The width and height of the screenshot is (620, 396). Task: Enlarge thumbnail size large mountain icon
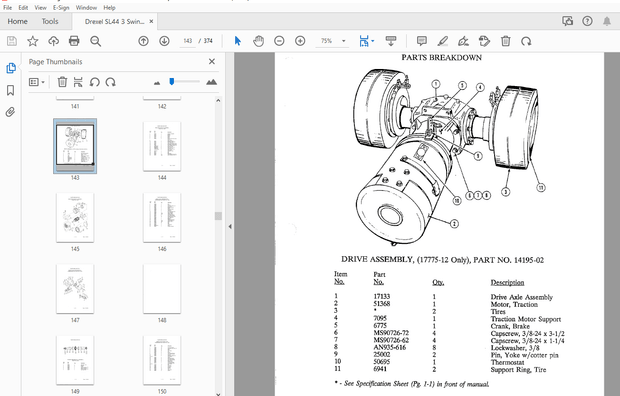211,82
